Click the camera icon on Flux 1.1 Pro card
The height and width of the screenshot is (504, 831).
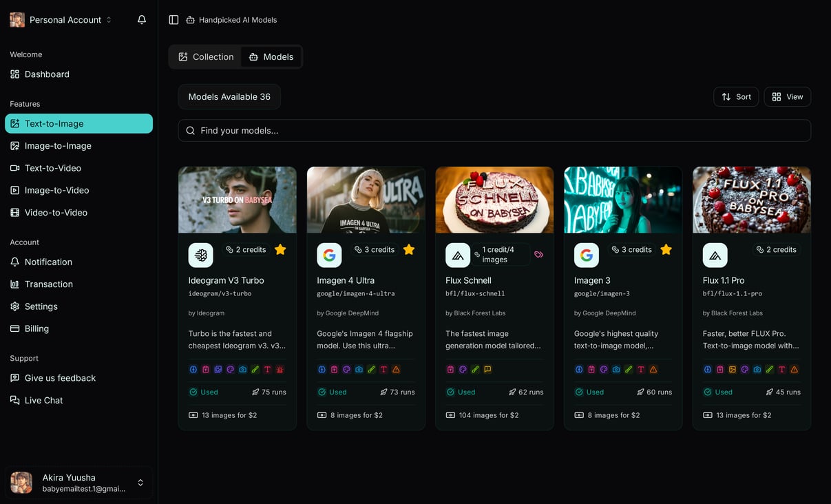tap(757, 370)
